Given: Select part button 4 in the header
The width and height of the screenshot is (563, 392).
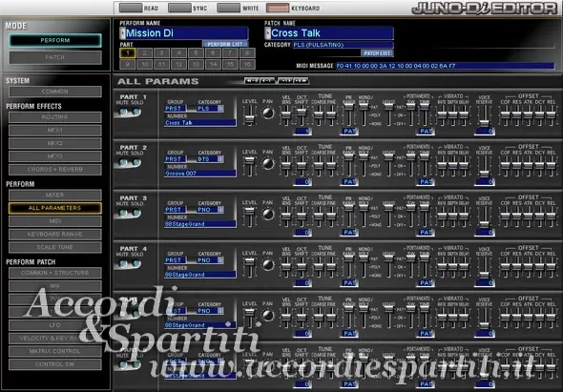Looking at the screenshot, I should click(178, 53).
